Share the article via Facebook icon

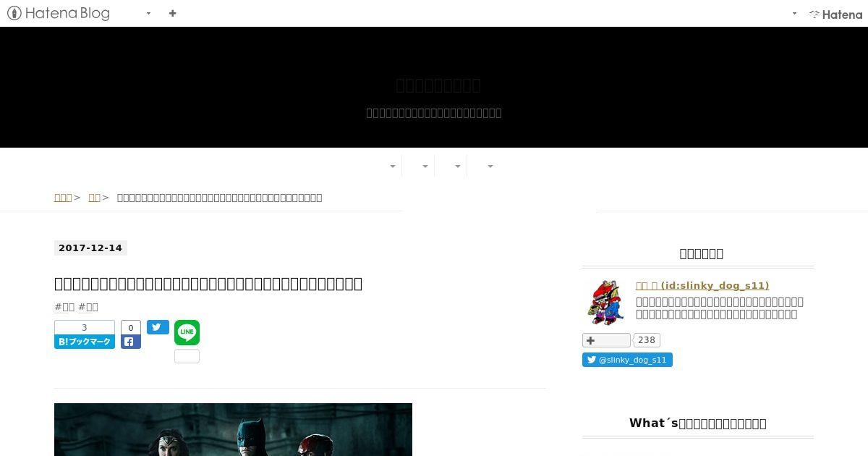click(131, 342)
